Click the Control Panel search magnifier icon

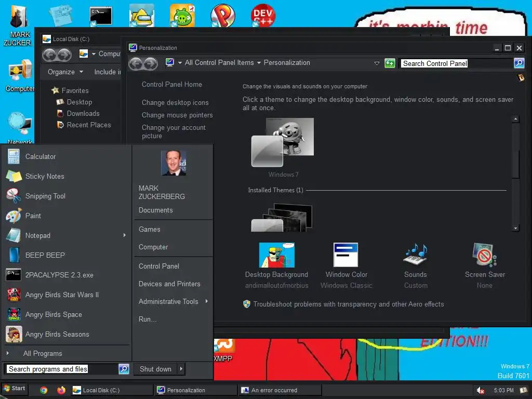519,63
